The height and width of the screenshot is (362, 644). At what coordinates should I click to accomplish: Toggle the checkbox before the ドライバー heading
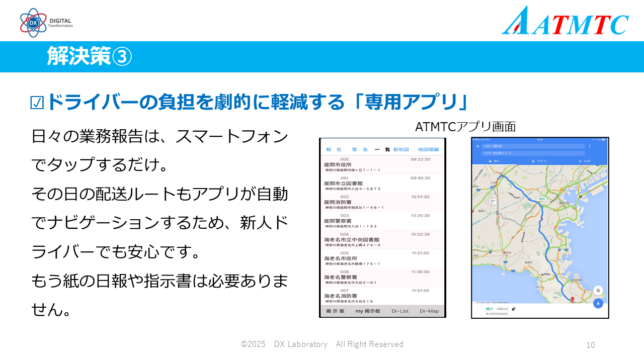[37, 103]
